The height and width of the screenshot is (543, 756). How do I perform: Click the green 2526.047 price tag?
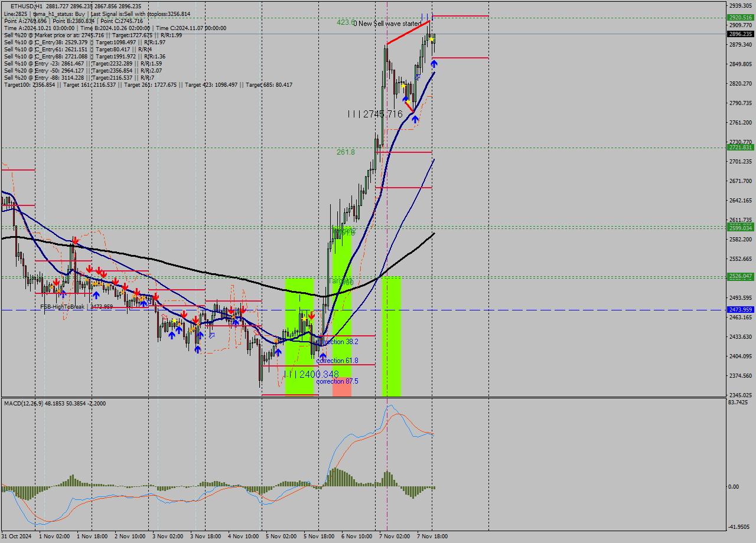click(x=741, y=276)
